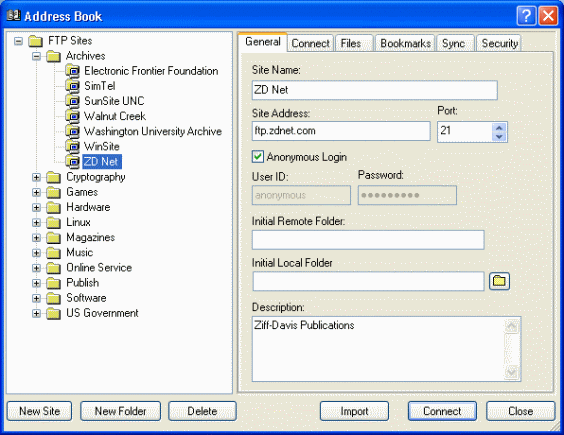Click the Description scrollbar down arrow

coord(511,372)
